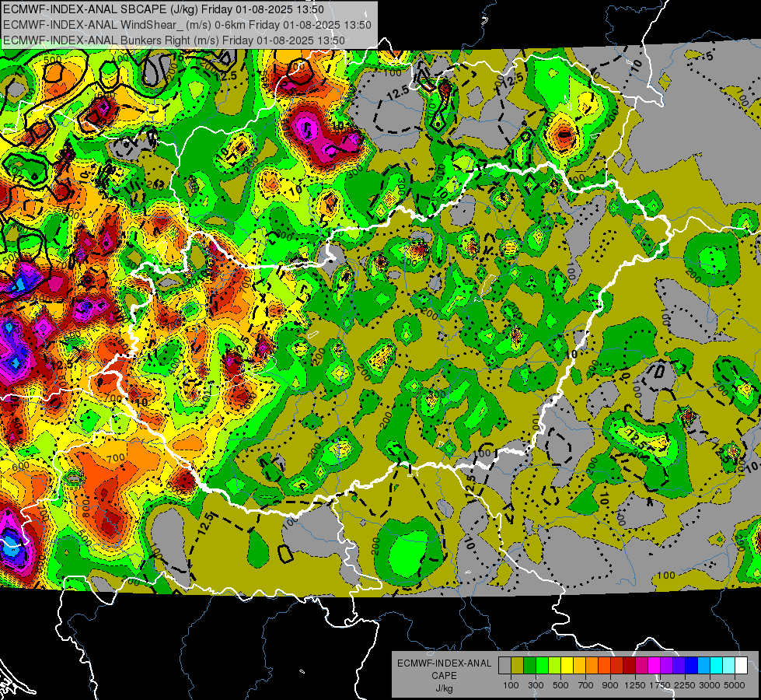Click the 700 tick label on the legend
761x700 pixels.
pos(586,685)
